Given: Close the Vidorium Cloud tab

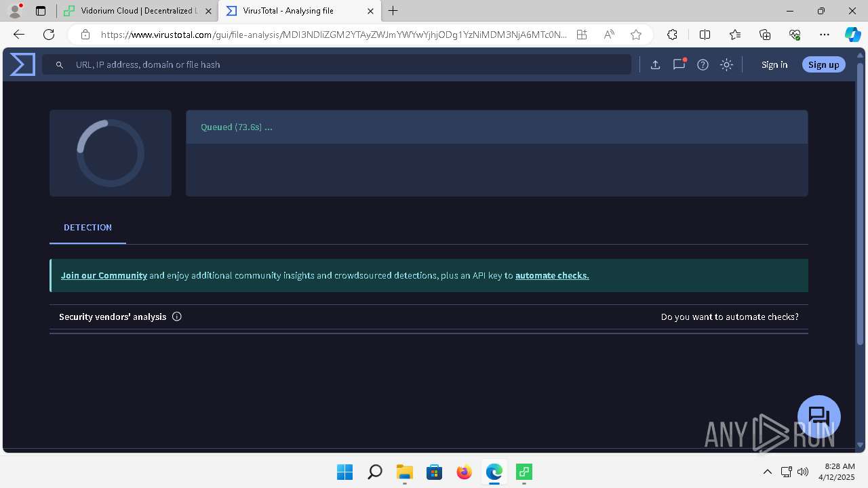Looking at the screenshot, I should point(208,11).
